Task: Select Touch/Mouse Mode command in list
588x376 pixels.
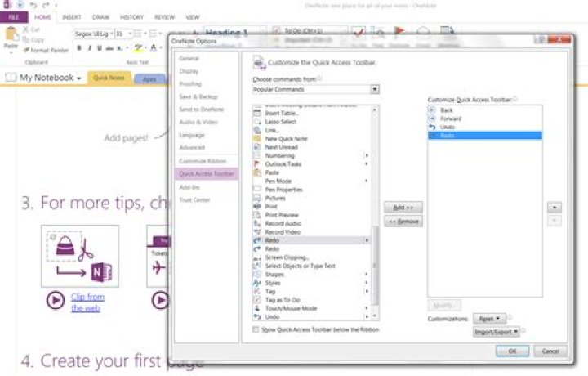Action: pyautogui.click(x=311, y=308)
